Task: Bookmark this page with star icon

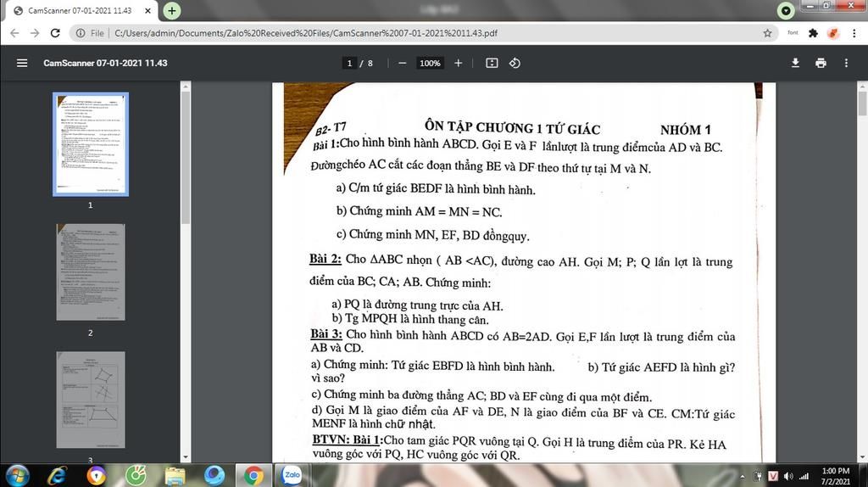Action: pos(767,33)
